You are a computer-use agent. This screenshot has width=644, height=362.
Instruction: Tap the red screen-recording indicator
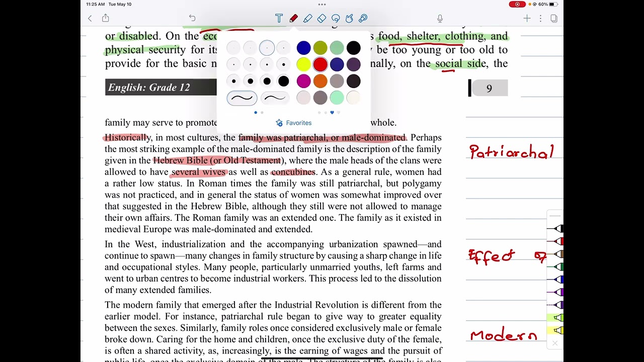[517, 4]
